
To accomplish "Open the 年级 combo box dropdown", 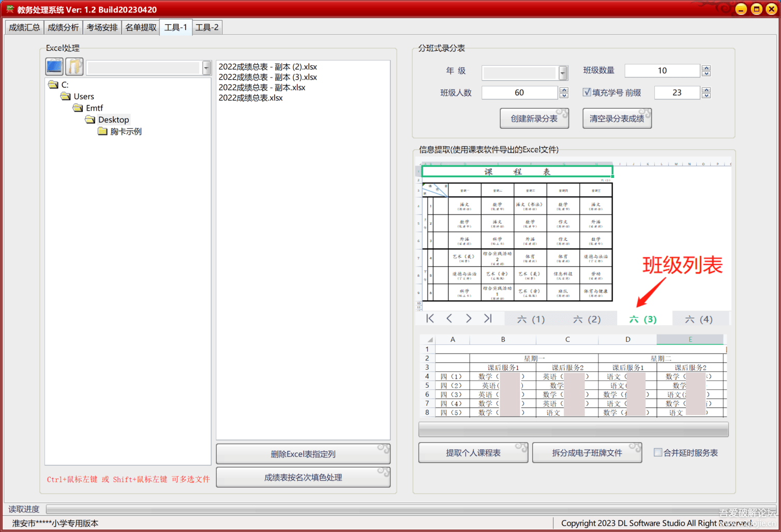I will (x=562, y=73).
